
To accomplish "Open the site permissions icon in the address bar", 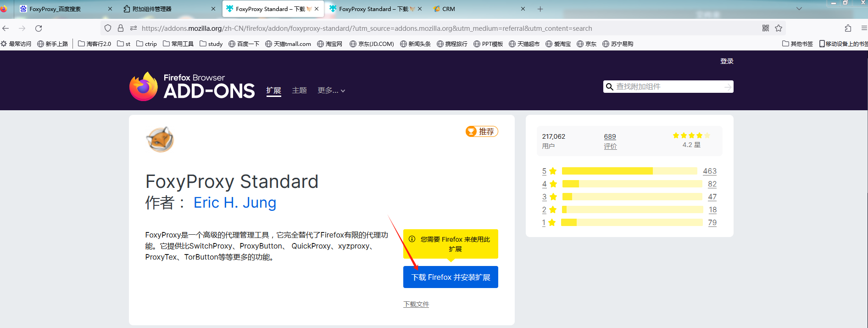I will coord(134,28).
